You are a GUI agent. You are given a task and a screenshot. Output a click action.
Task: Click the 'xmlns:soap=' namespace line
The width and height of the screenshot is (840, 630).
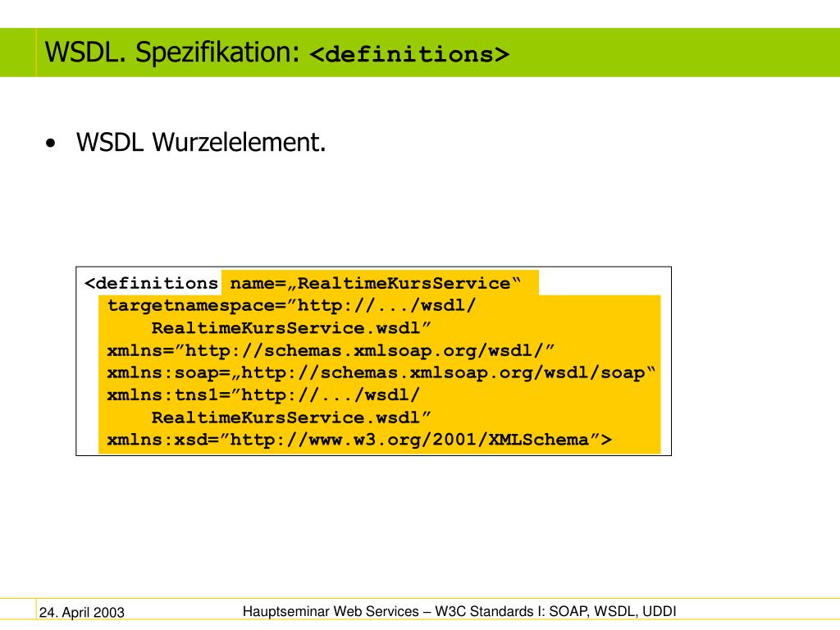point(381,373)
